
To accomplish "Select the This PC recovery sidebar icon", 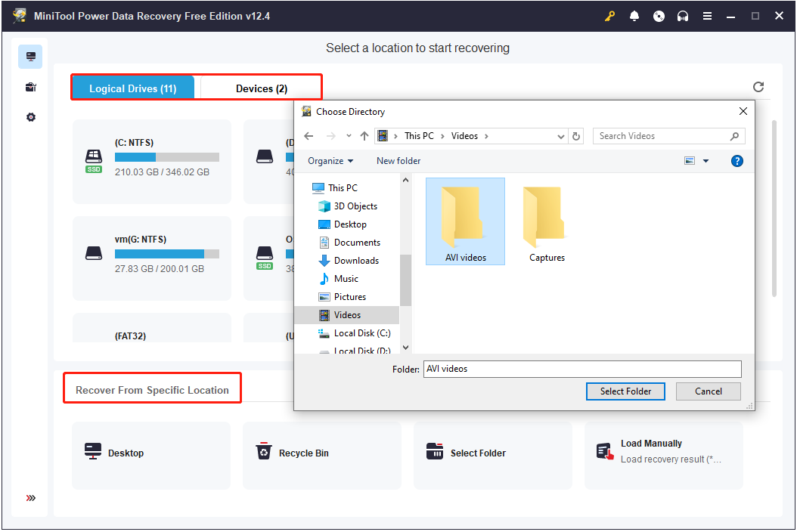I will pos(30,57).
